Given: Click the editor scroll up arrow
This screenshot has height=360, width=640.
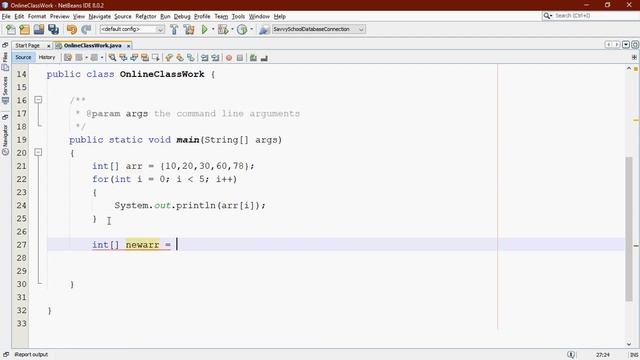Looking at the screenshot, I should [x=629, y=69].
